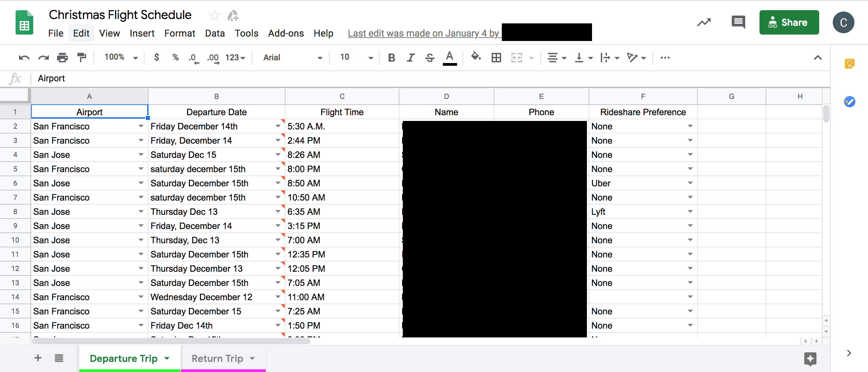Open the Arial font dropdown
The width and height of the screenshot is (868, 372).
pos(292,58)
